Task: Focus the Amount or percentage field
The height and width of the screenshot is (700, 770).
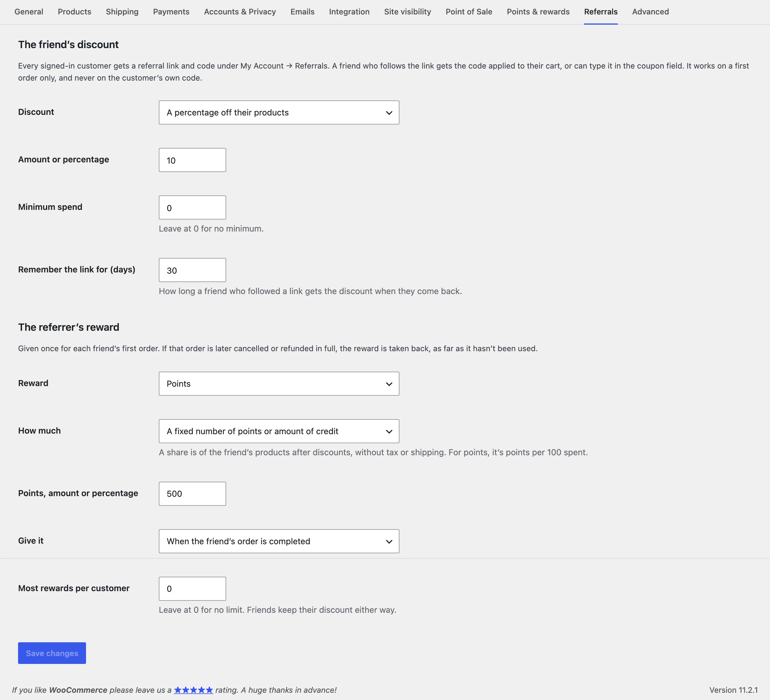Action: coord(192,160)
